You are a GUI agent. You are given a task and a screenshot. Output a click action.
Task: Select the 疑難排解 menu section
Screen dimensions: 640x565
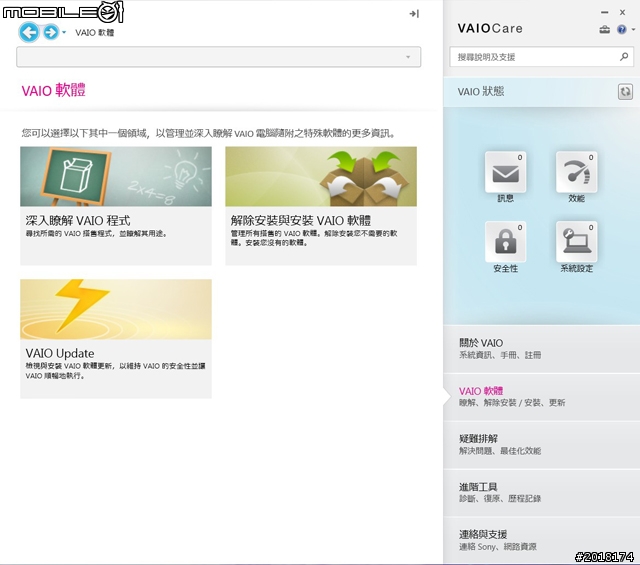(542, 445)
